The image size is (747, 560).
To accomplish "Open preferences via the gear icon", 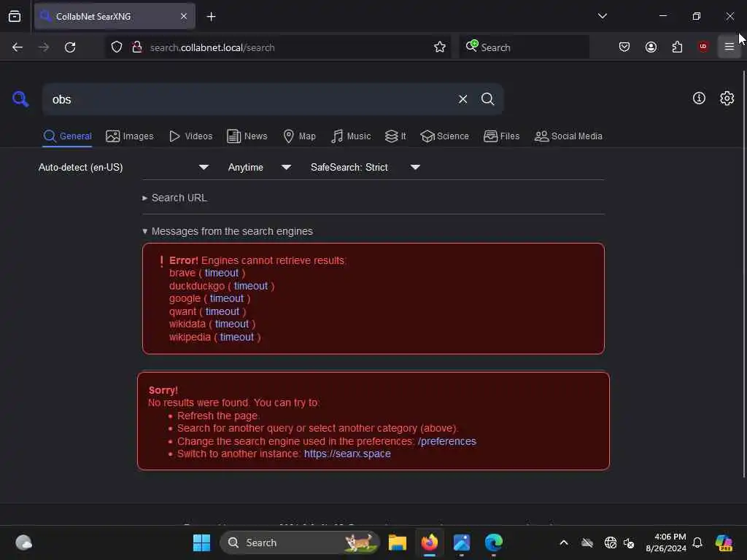I will [x=727, y=98].
